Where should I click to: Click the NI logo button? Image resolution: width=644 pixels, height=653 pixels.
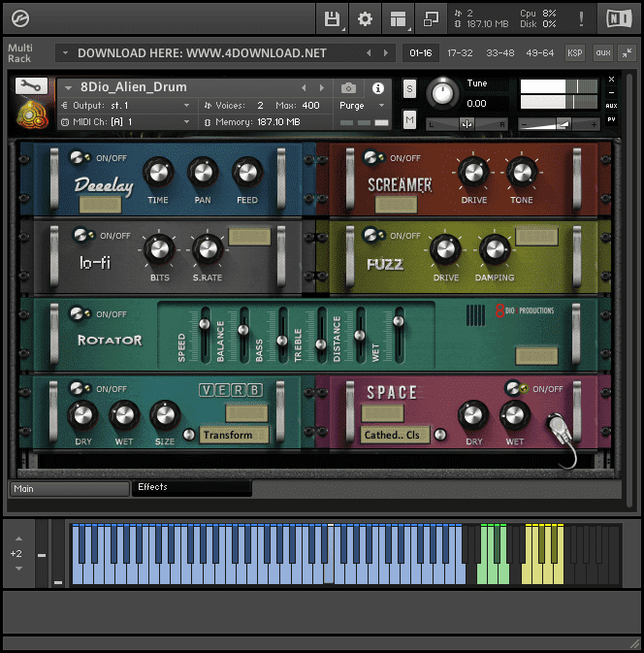[x=619, y=18]
